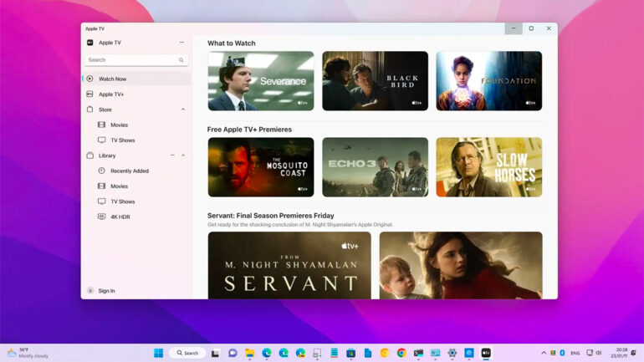Open TV Shows under the Store section

(122, 140)
